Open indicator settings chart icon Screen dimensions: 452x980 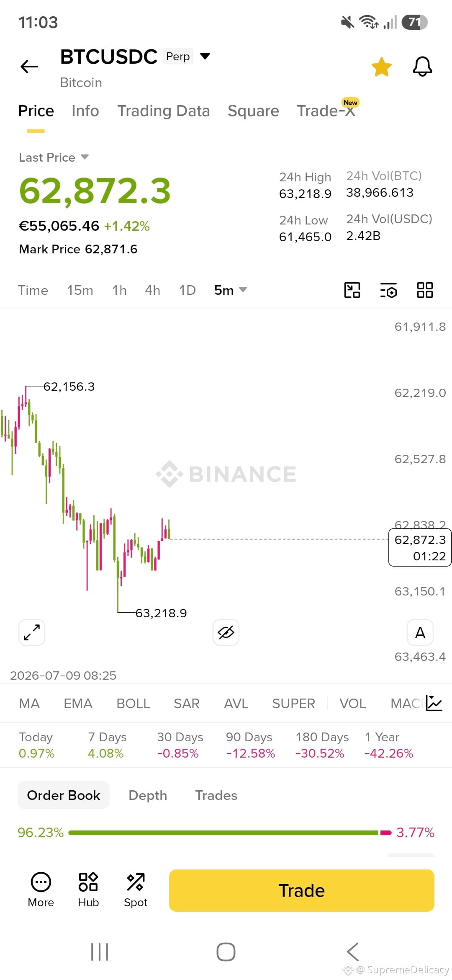434,703
